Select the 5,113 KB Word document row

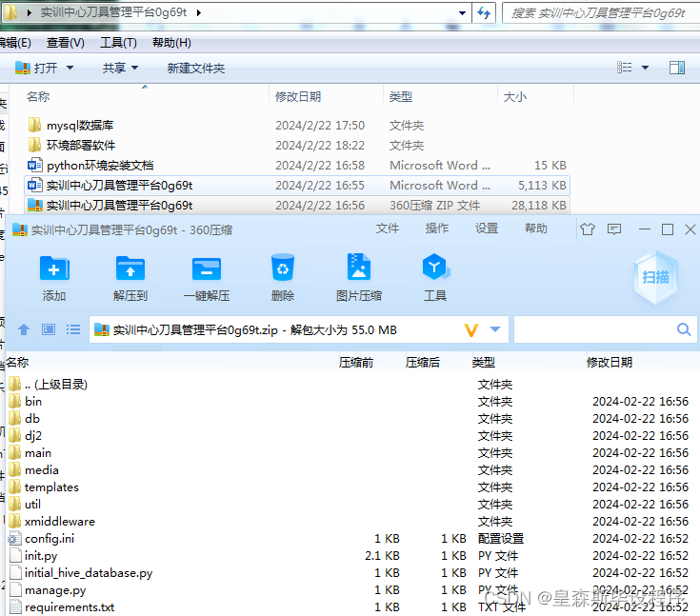pyautogui.click(x=297, y=186)
